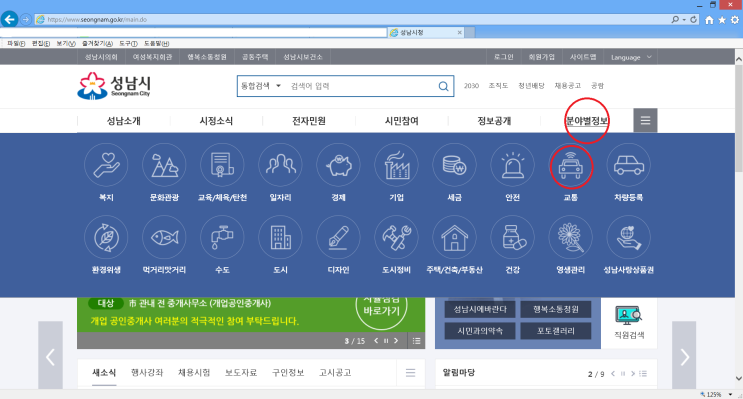This screenshot has width=743, height=399.
Task: Open the 먹거리맛거리 fish icon
Action: point(164,237)
